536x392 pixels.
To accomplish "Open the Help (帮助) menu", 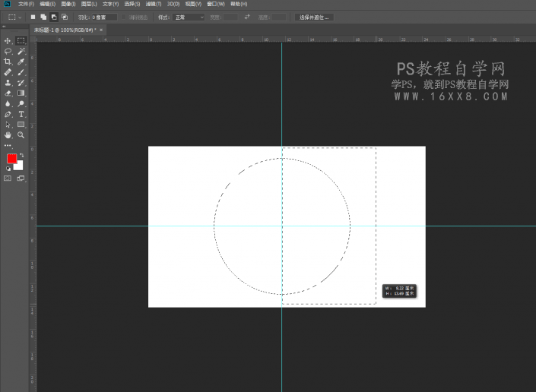I will coord(239,4).
